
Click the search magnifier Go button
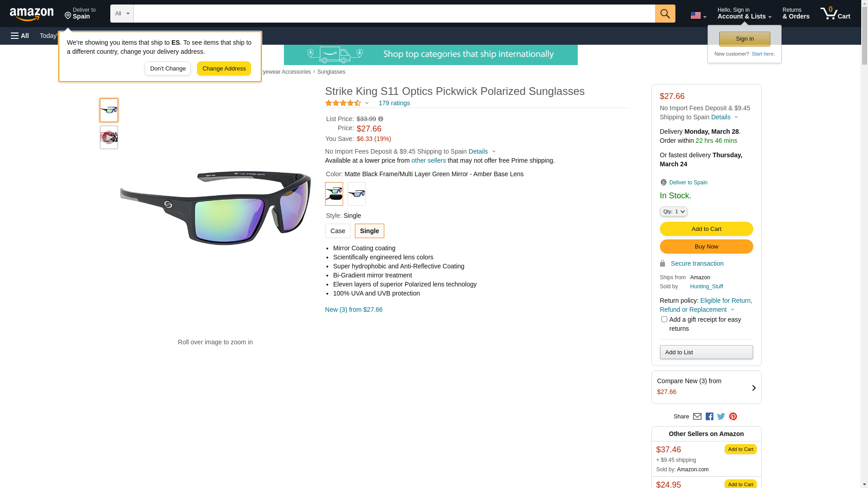pyautogui.click(x=665, y=14)
